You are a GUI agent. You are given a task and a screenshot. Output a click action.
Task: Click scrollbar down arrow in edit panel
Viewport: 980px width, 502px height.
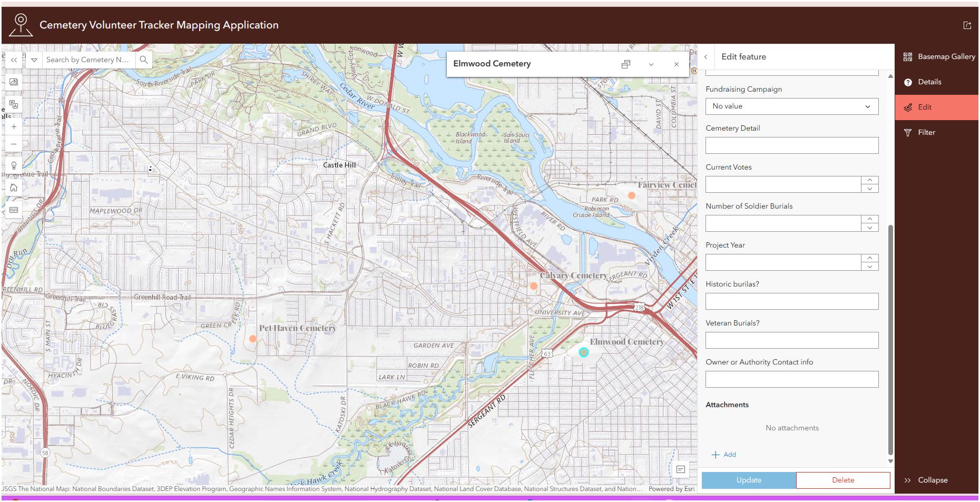(x=890, y=461)
